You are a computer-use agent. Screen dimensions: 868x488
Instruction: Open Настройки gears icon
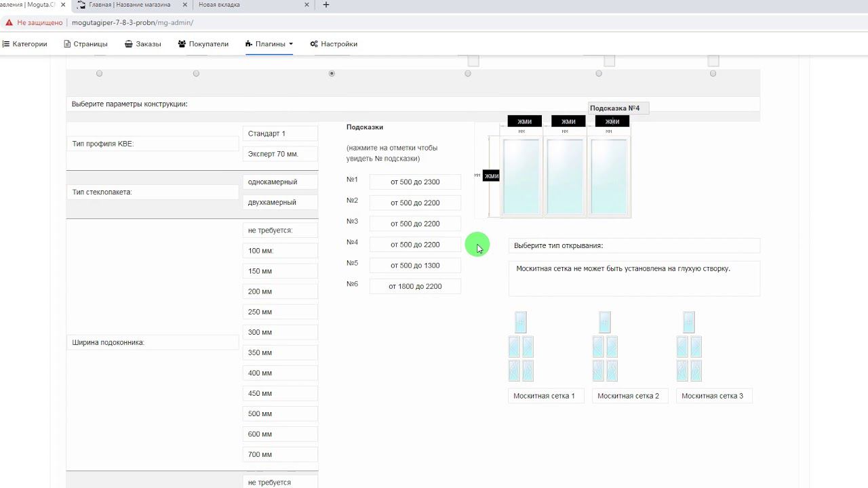(314, 44)
